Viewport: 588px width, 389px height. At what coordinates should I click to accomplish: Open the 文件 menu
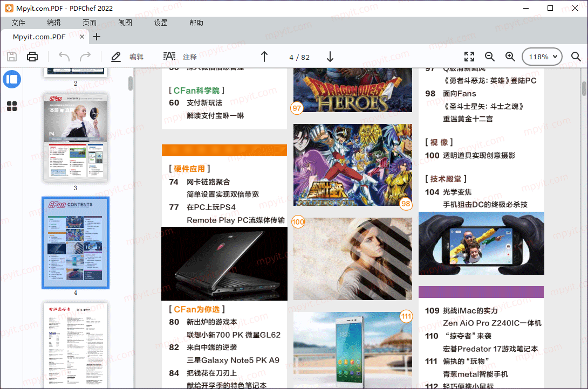(18, 23)
